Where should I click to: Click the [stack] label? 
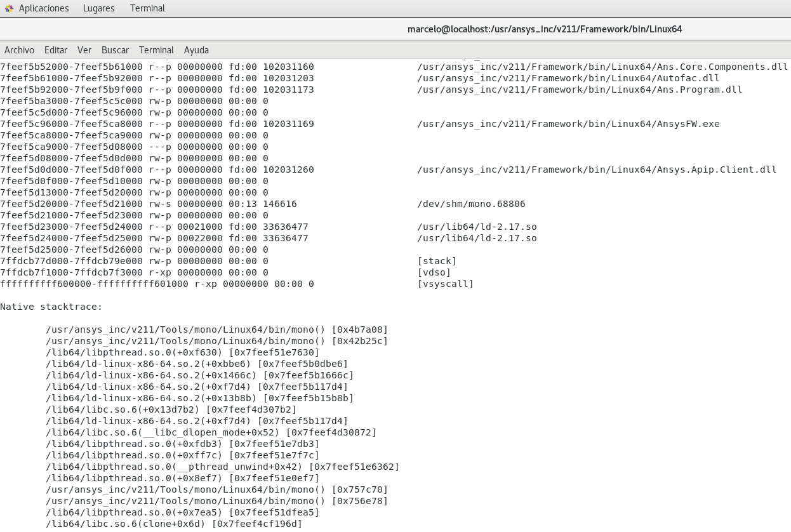pyautogui.click(x=437, y=261)
